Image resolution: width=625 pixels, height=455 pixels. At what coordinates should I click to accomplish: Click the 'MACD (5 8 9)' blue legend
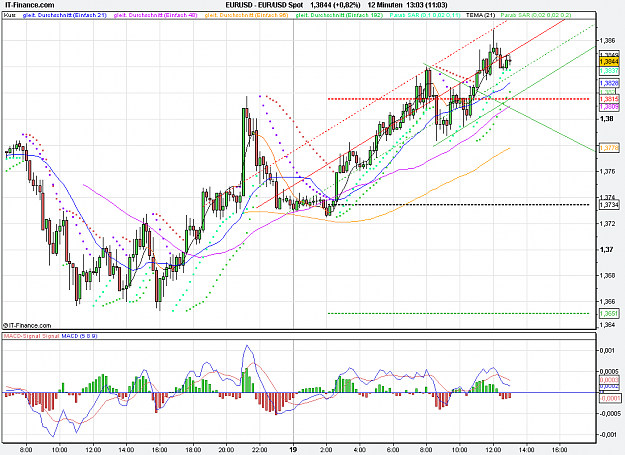[x=79, y=336]
